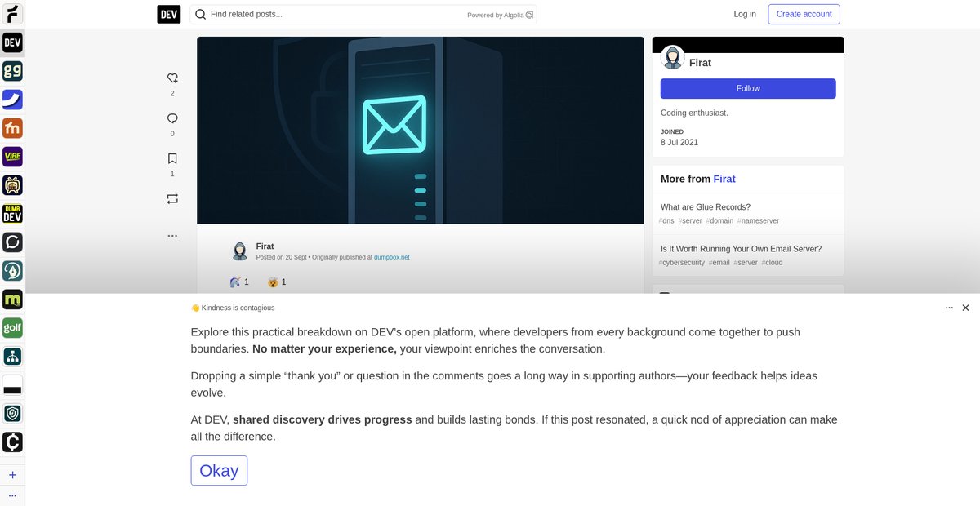Add a heart reaction to the post
980x506 pixels.
(x=172, y=78)
